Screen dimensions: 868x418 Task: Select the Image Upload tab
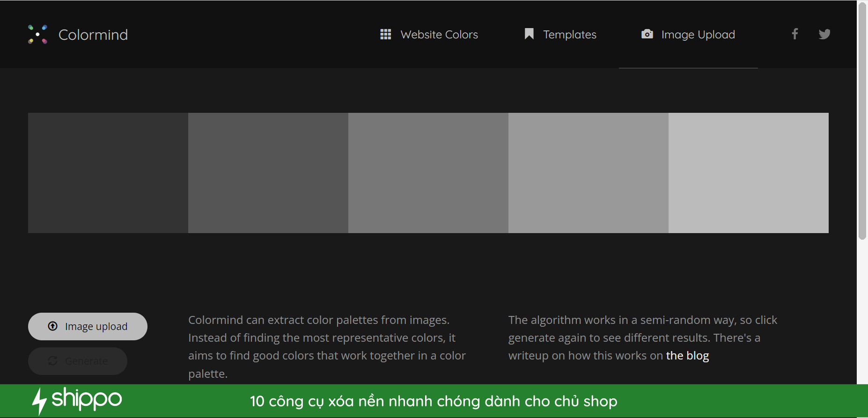click(x=698, y=35)
